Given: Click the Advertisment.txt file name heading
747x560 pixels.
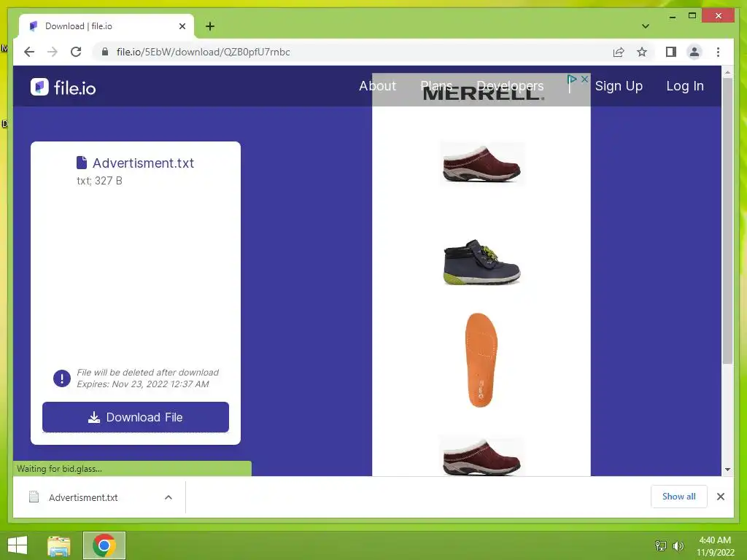Looking at the screenshot, I should click(143, 163).
